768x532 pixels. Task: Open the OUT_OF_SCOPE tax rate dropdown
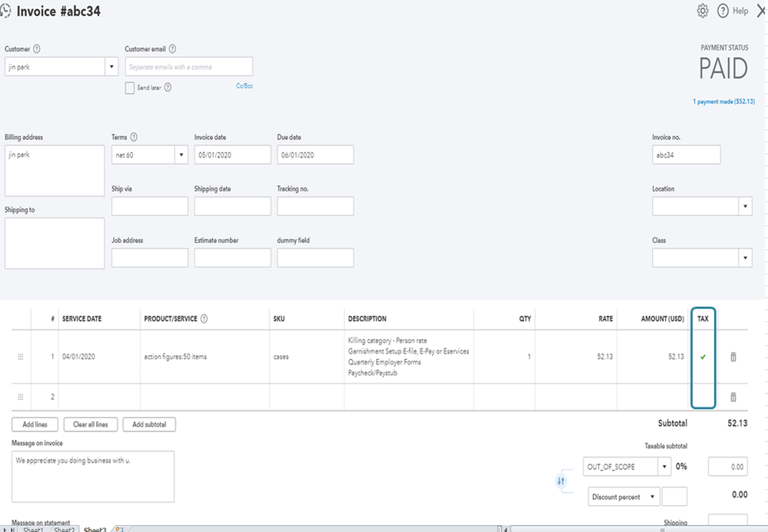point(664,467)
